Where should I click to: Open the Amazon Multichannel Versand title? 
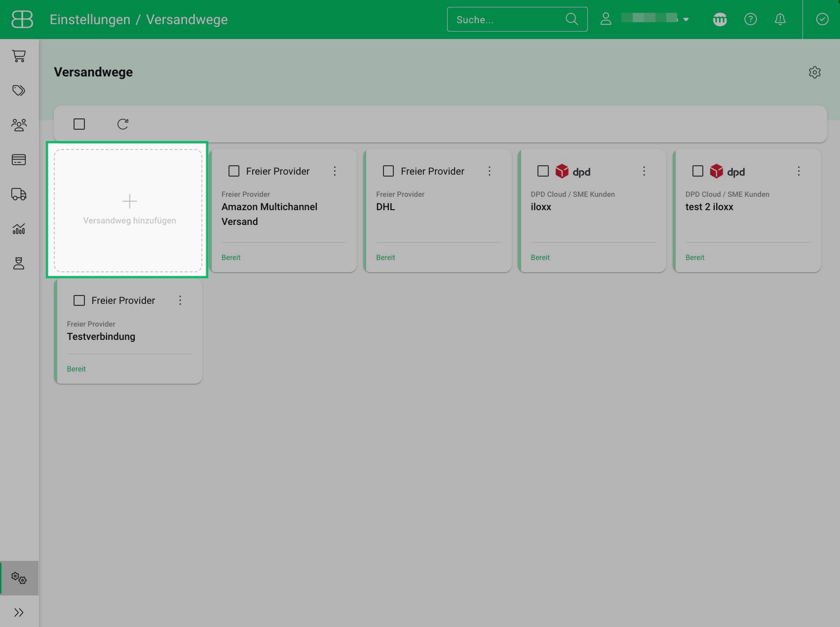(269, 214)
